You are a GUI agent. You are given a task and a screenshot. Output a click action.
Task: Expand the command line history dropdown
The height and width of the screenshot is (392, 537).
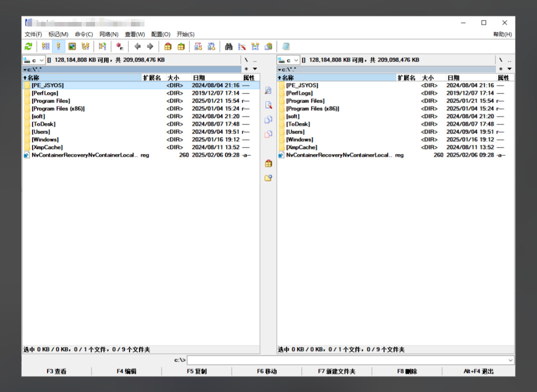click(510, 360)
